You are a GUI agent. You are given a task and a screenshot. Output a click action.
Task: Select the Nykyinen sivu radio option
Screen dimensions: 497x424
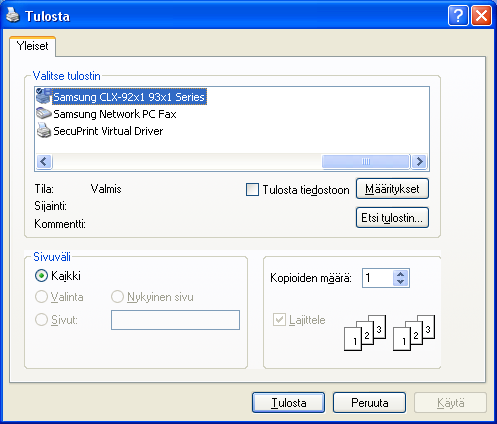[x=117, y=297]
